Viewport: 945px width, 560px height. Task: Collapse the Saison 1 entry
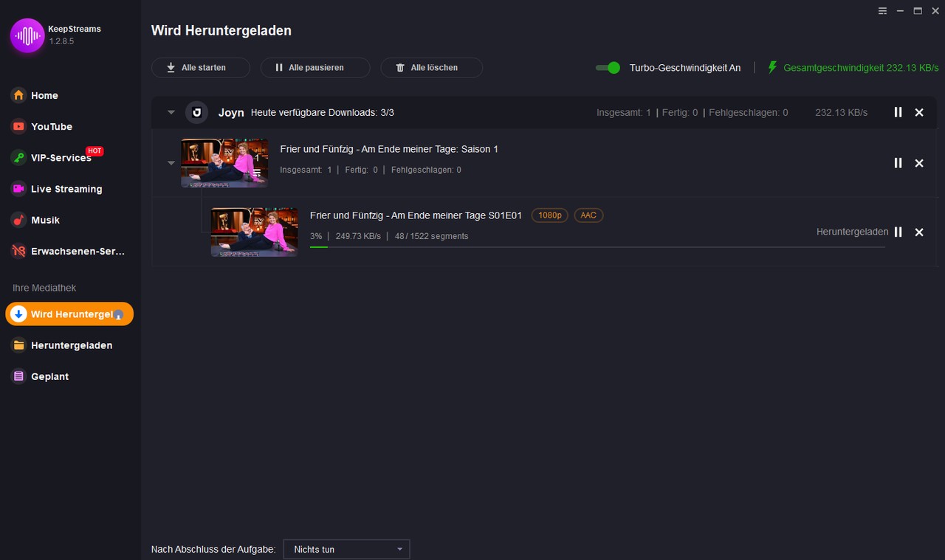click(171, 163)
